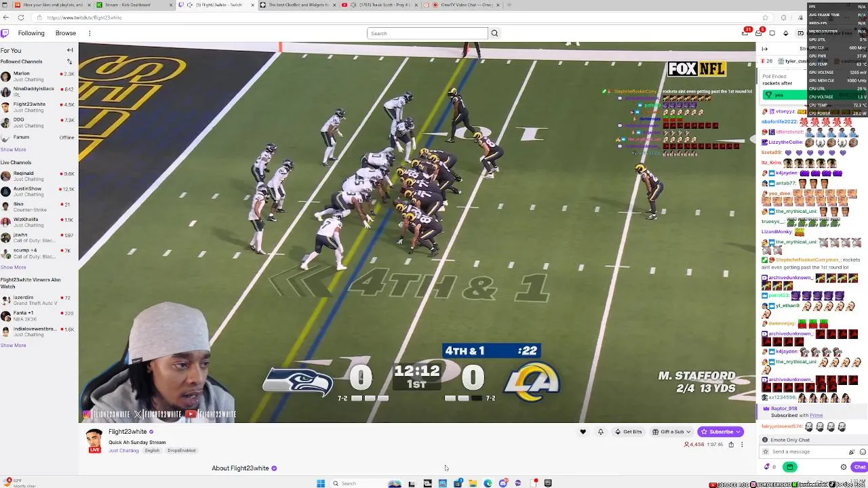868x488 pixels.
Task: Open the channel points balance icon
Action: coord(770,466)
